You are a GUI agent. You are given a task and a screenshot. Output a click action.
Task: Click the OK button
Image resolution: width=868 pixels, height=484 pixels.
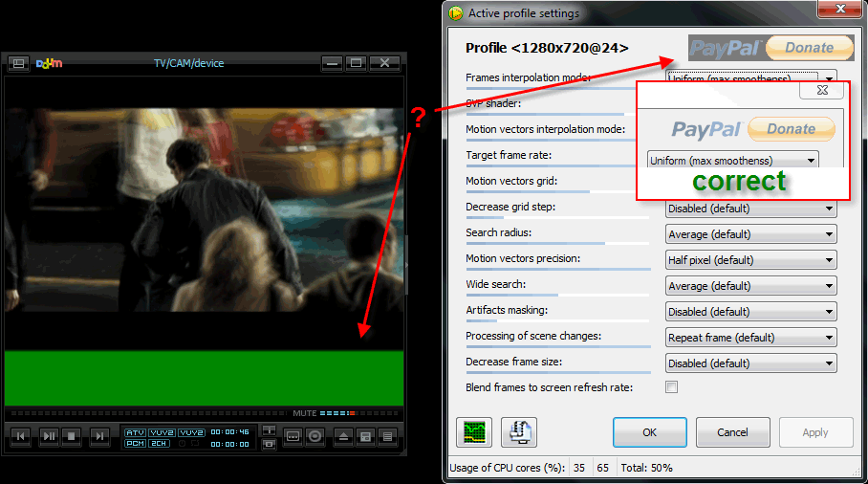(x=649, y=432)
